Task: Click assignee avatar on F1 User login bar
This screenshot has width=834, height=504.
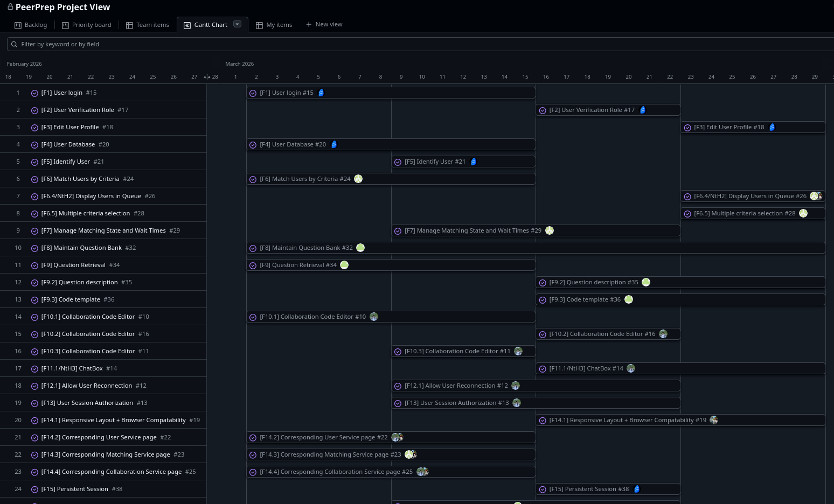Action: point(321,93)
